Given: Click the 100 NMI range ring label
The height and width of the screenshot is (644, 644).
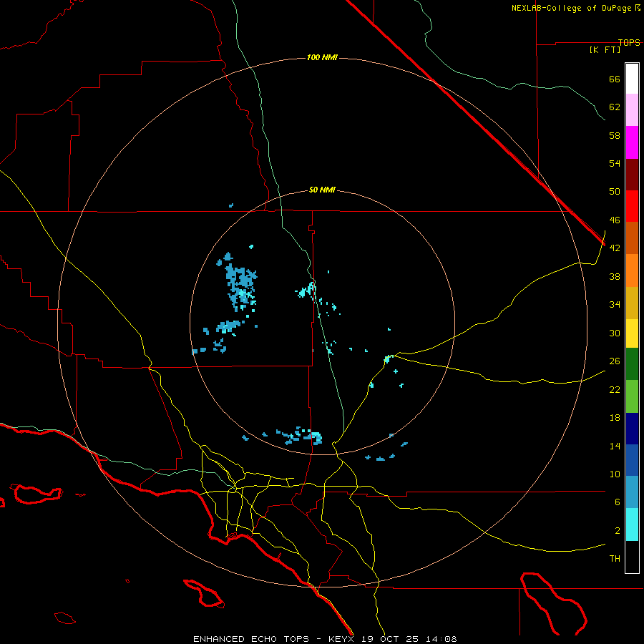Looking at the screenshot, I should click(322, 57).
